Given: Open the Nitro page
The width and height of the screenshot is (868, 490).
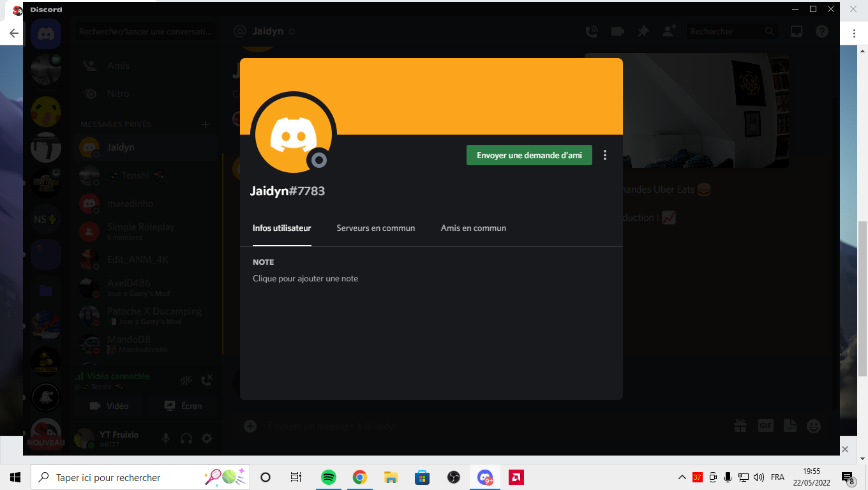Looking at the screenshot, I should click(x=144, y=94).
